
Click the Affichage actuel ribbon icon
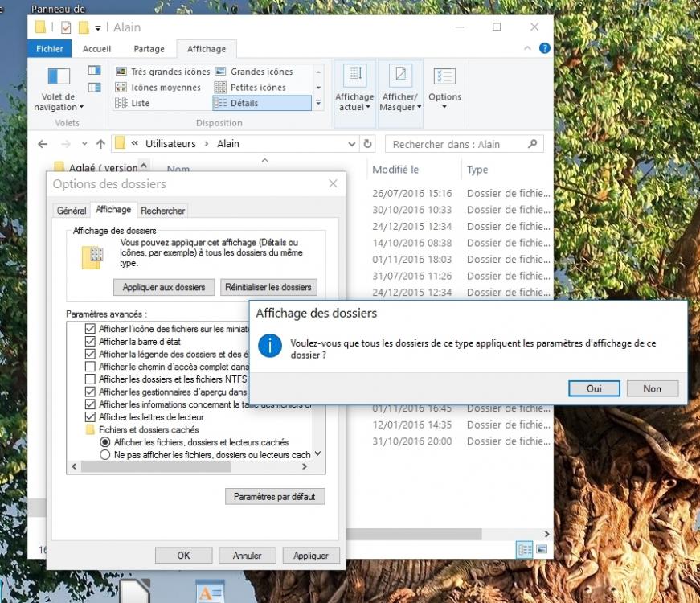coord(354,77)
